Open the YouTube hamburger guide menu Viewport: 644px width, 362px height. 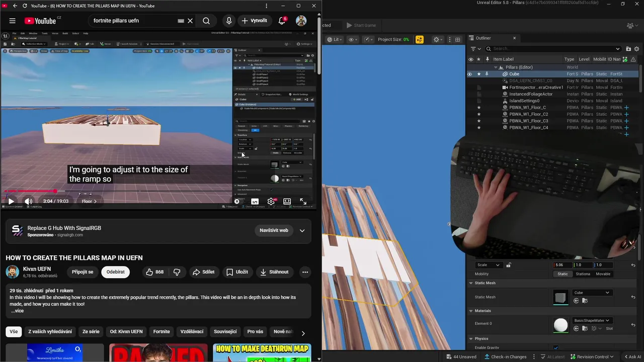(x=12, y=21)
